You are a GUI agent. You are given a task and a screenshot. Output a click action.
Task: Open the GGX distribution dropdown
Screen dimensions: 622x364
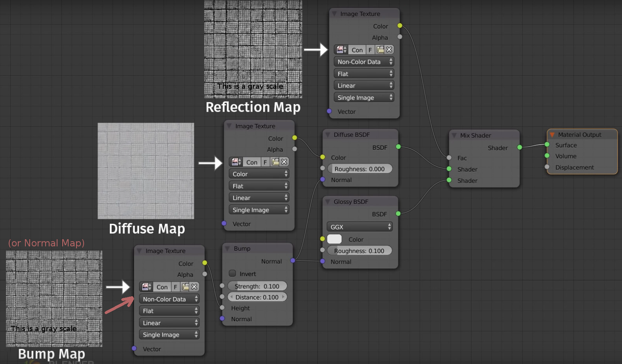point(360,227)
